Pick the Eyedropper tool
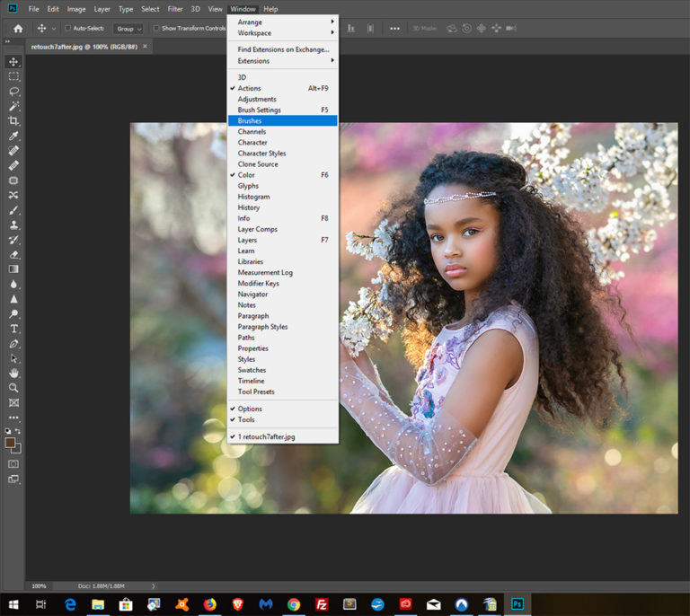The height and width of the screenshot is (616, 690). click(13, 136)
